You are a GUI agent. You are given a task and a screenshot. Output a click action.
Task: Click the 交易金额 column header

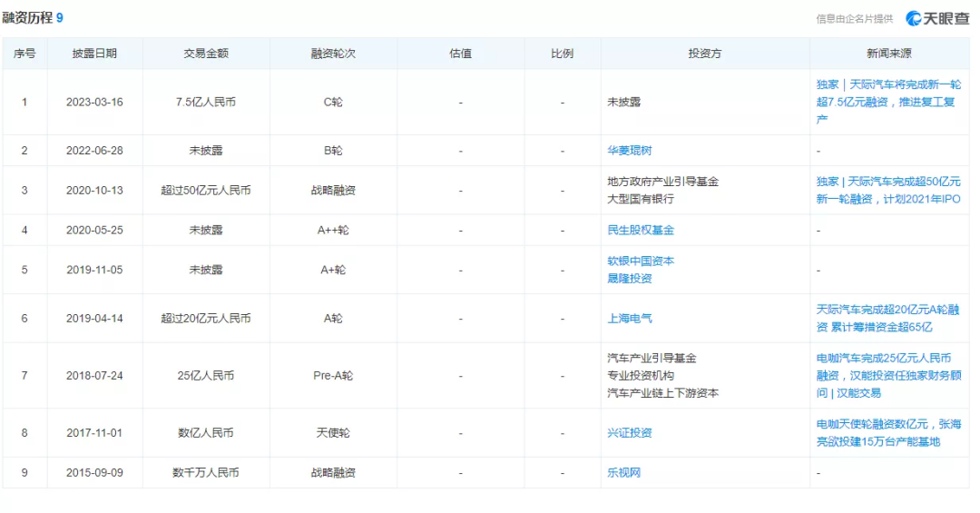click(x=206, y=54)
